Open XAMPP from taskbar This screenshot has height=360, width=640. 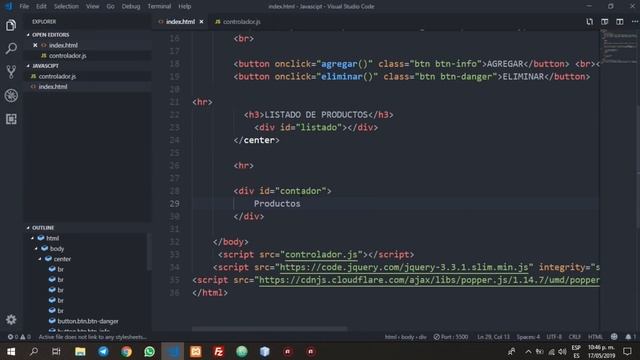tap(196, 351)
